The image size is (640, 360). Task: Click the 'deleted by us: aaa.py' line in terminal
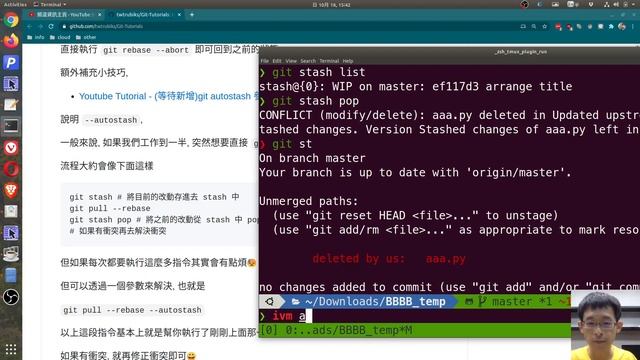click(389, 259)
